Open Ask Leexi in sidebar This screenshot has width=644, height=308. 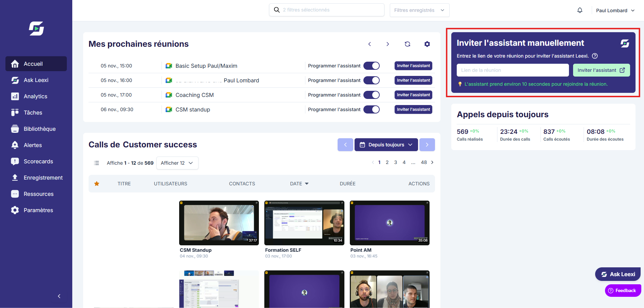[36, 80]
